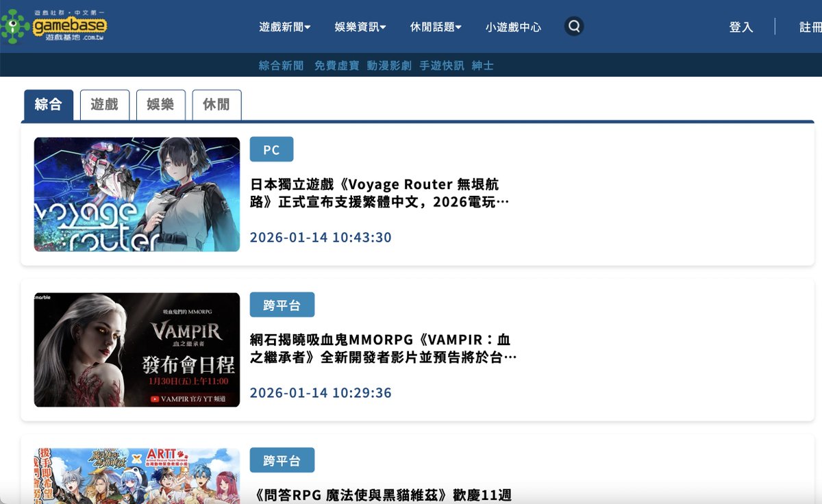
Task: Click the PC category tag
Action: tap(271, 149)
